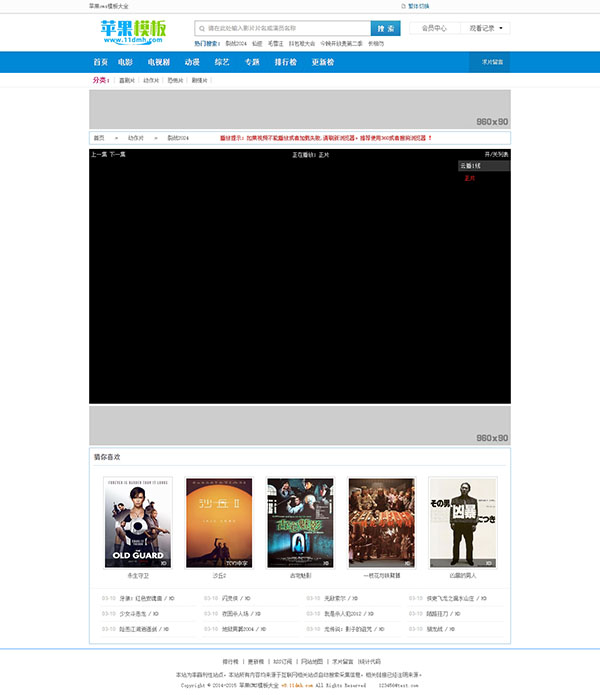Toggle the 开/关列表 episode list
600x695 pixels.
[x=496, y=155]
